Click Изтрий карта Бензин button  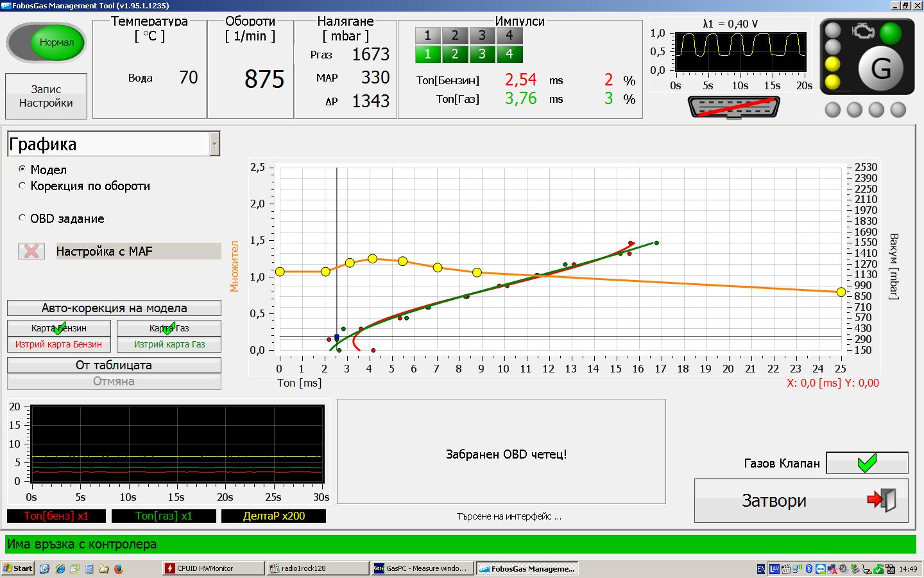(58, 345)
